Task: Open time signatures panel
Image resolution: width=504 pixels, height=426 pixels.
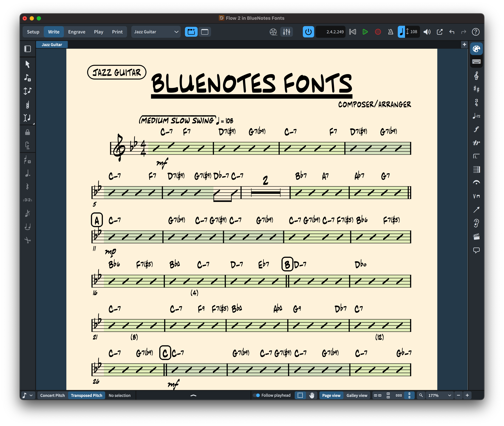Action: click(x=476, y=102)
